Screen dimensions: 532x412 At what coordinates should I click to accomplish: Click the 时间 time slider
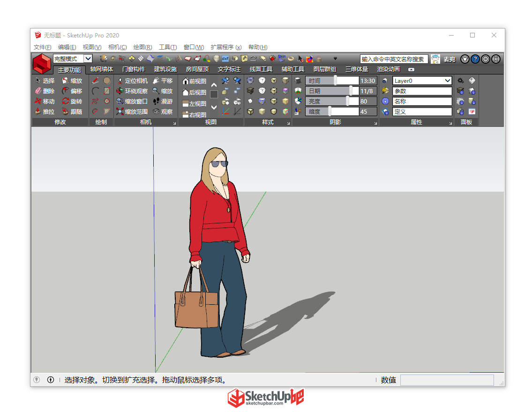(332, 81)
